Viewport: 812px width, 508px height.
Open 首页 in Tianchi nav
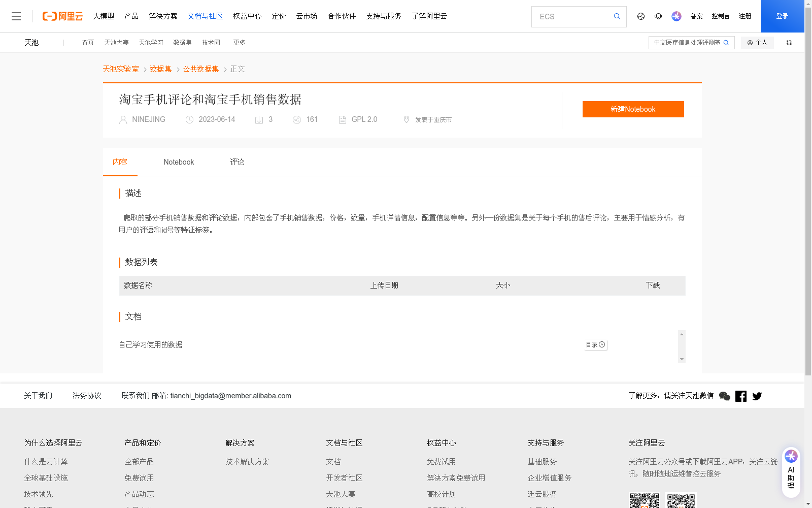[88, 43]
